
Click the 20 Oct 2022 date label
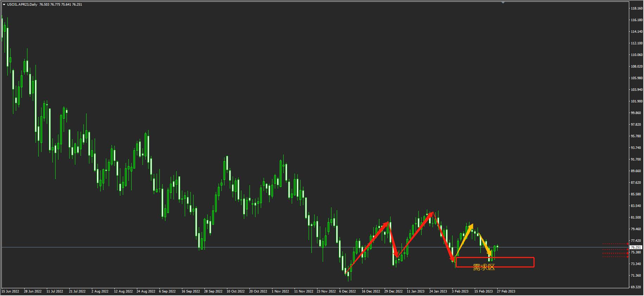tap(258, 291)
